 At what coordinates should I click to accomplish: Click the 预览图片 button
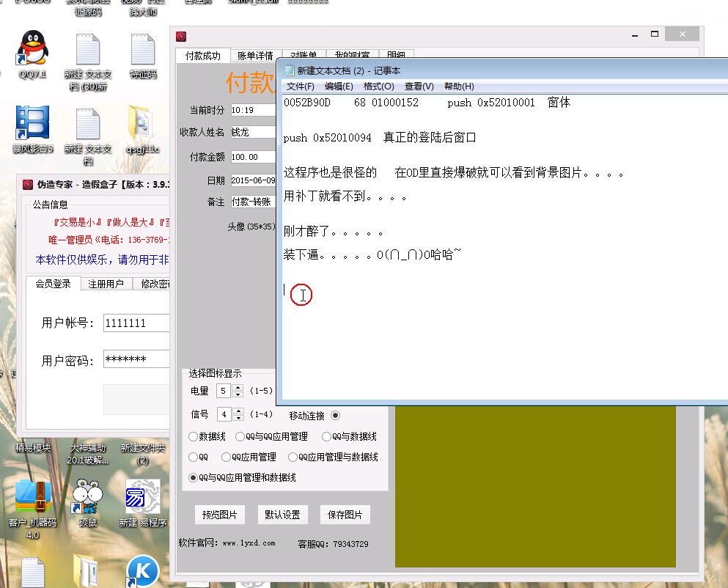tap(220, 515)
